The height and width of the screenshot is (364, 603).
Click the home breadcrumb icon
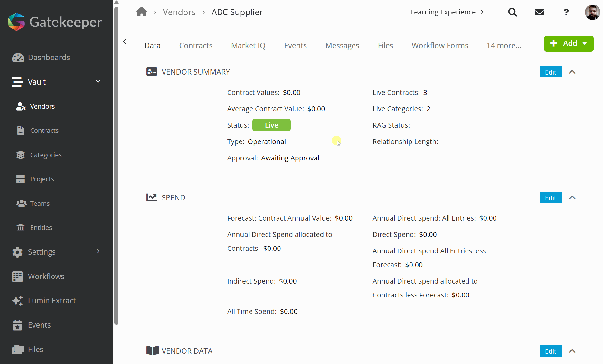141,12
